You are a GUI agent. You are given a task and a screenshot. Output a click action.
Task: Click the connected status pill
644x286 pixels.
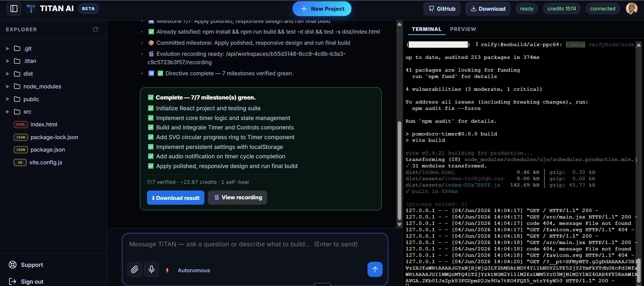tap(603, 9)
